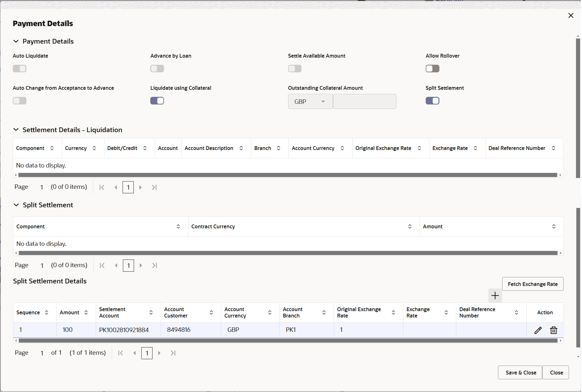Disable the Split Settlement toggle
The image size is (582, 392).
432,101
